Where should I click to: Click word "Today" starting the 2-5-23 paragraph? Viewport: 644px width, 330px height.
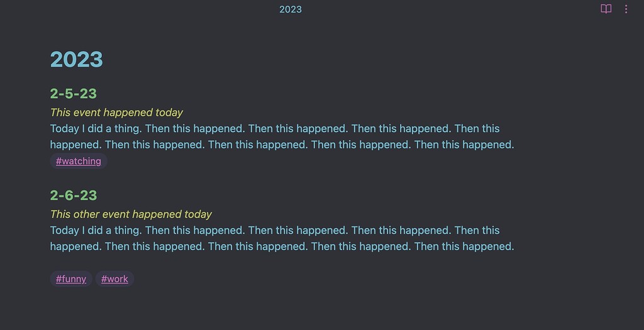pos(64,129)
